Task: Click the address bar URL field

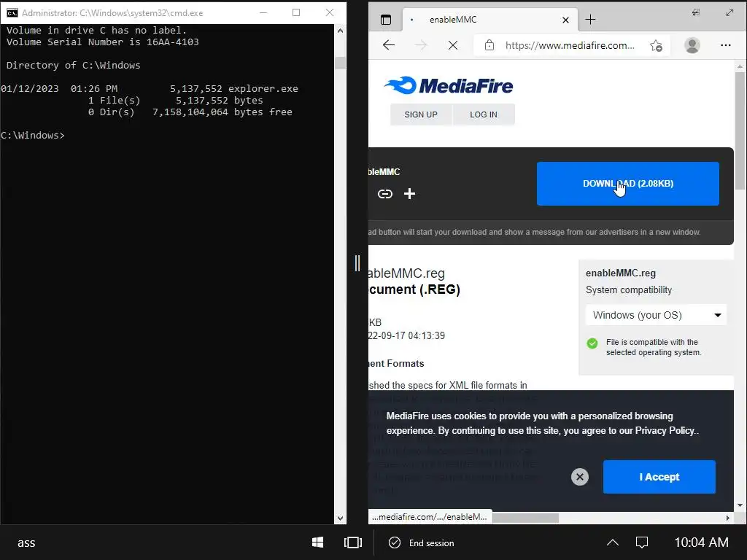Action: coord(569,45)
